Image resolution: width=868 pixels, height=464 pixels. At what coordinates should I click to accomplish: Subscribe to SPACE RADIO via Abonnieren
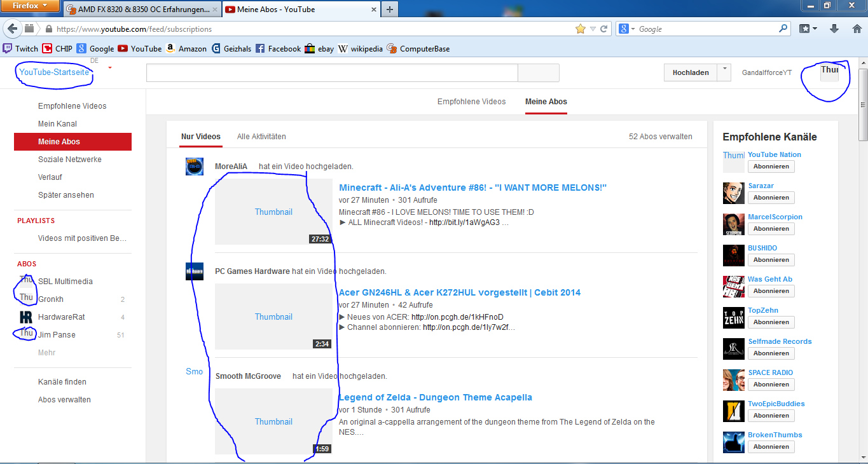[x=771, y=385]
